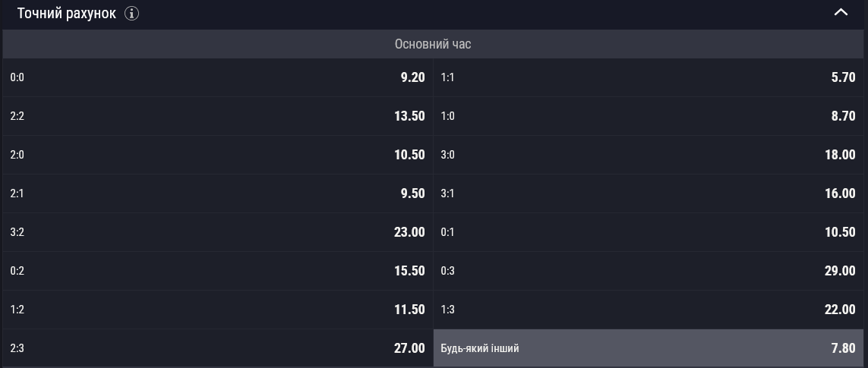Choose the 1:2 score at 11.50
868x368 pixels.
[217, 310]
